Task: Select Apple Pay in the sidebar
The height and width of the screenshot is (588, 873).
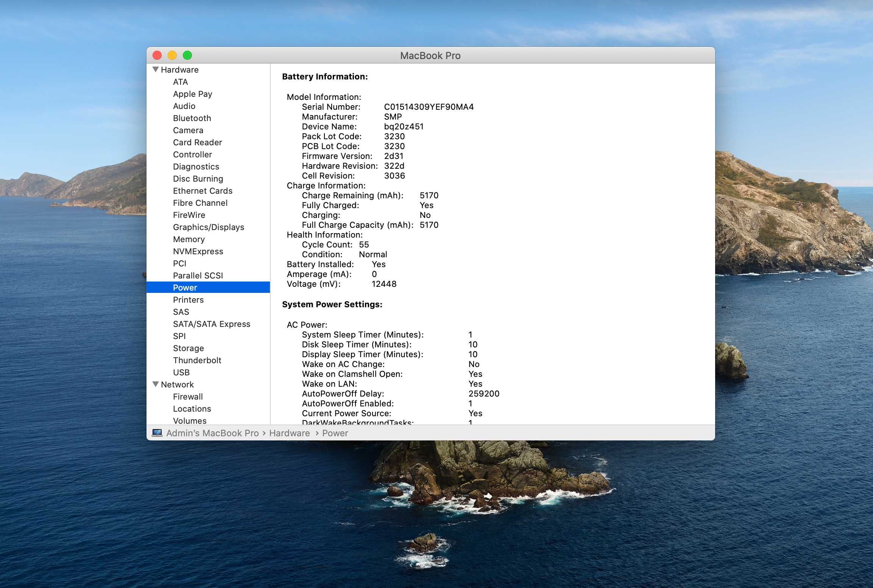Action: 192,94
